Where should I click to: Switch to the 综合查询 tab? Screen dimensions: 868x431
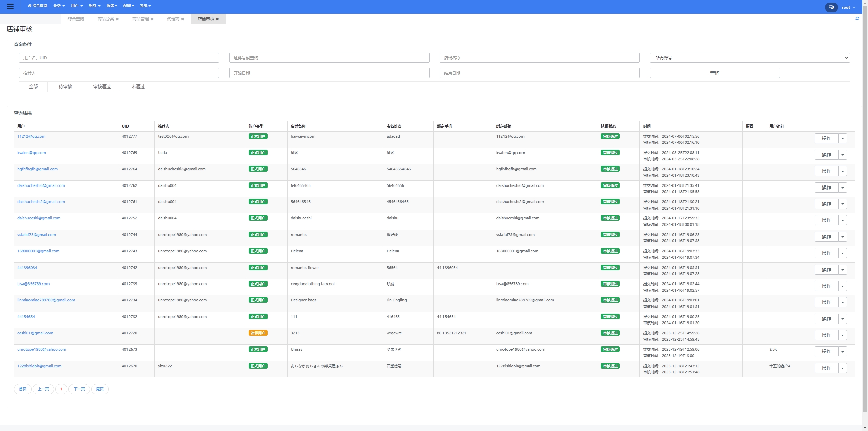pyautogui.click(x=76, y=19)
